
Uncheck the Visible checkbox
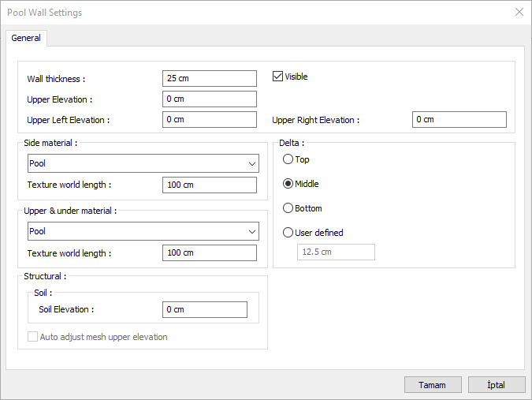pyautogui.click(x=278, y=77)
